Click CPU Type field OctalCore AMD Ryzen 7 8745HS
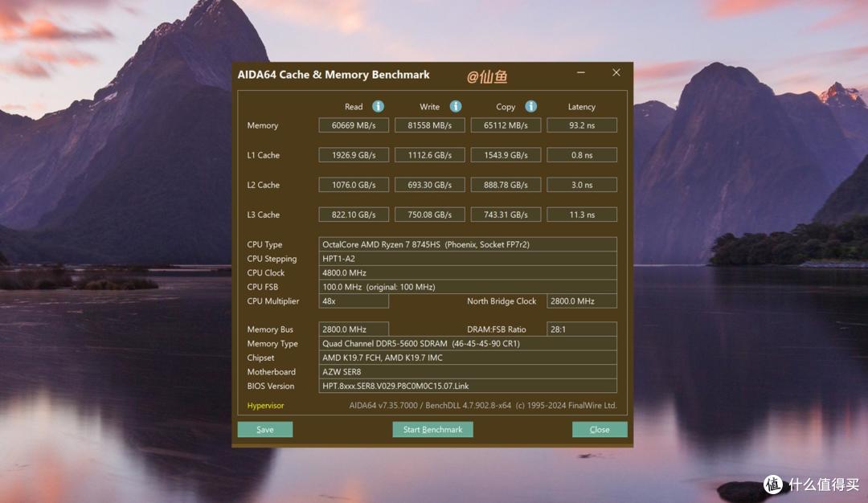 coord(468,244)
